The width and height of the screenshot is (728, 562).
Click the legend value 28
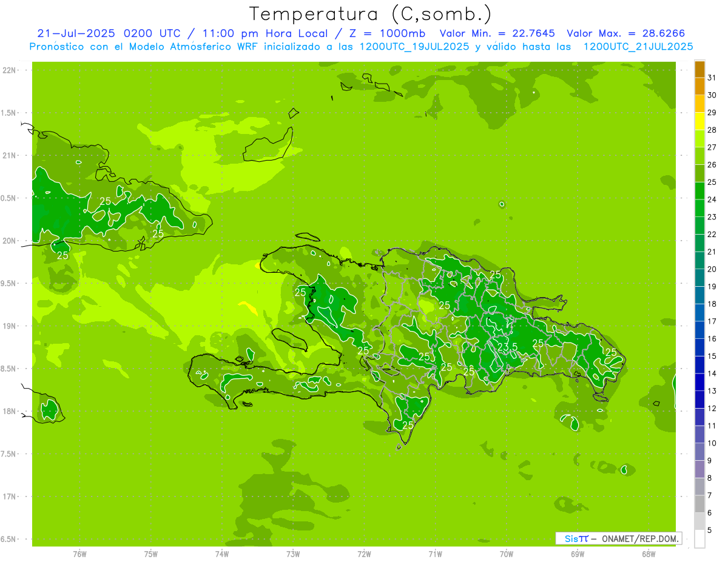click(x=712, y=130)
